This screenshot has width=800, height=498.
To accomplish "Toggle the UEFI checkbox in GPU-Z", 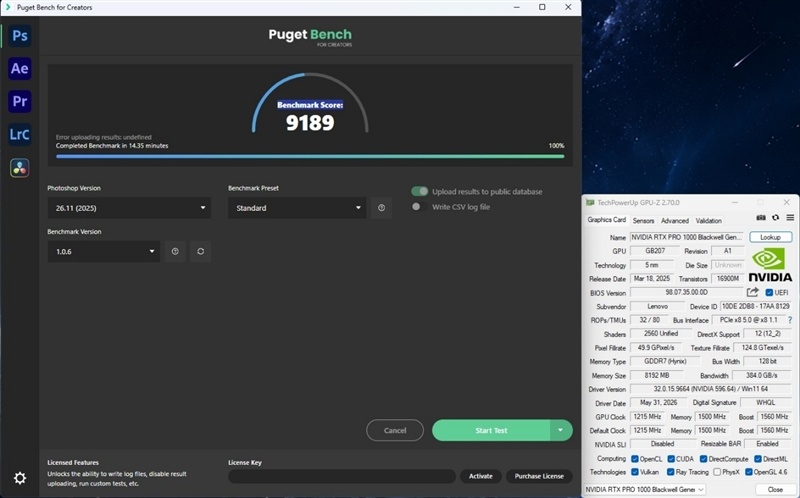I will point(769,292).
